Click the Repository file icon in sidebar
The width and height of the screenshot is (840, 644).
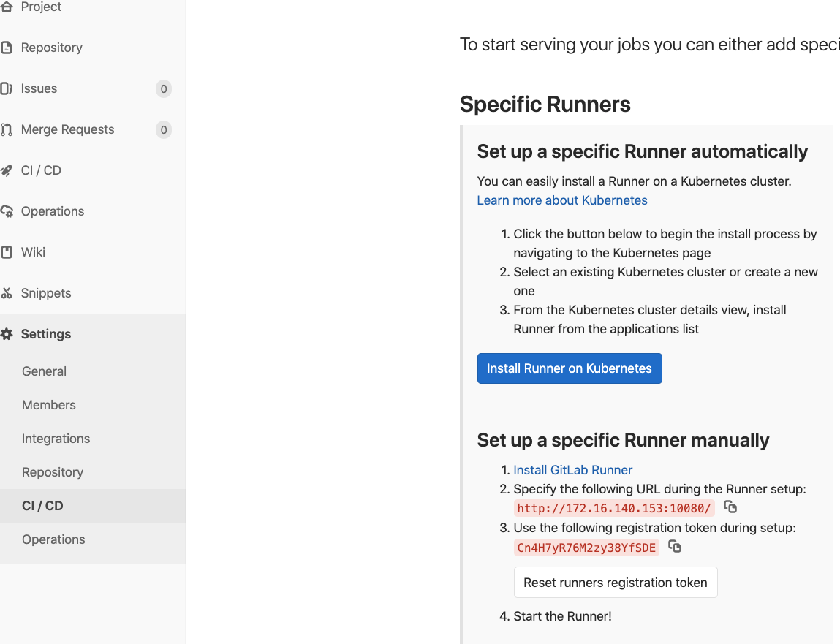pyautogui.click(x=7, y=48)
